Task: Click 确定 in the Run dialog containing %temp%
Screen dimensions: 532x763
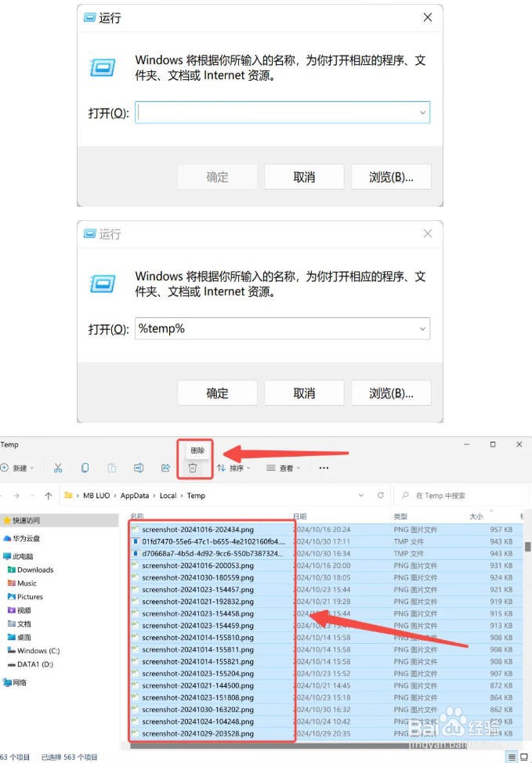Action: point(217,392)
